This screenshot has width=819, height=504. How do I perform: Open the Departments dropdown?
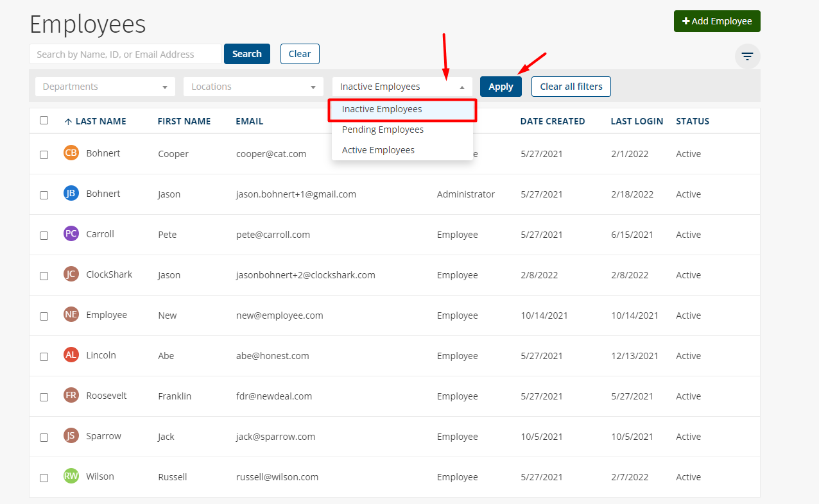pos(105,87)
